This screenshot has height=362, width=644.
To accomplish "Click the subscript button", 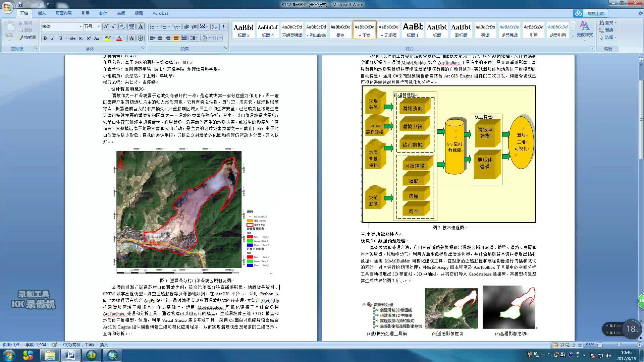I will 80,38.
